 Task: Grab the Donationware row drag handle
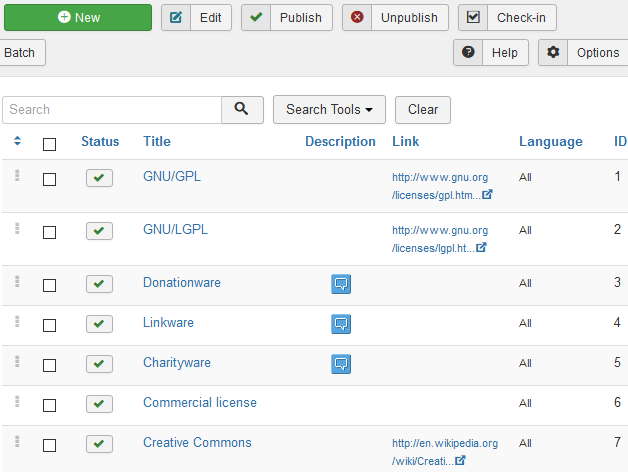[x=17, y=281]
